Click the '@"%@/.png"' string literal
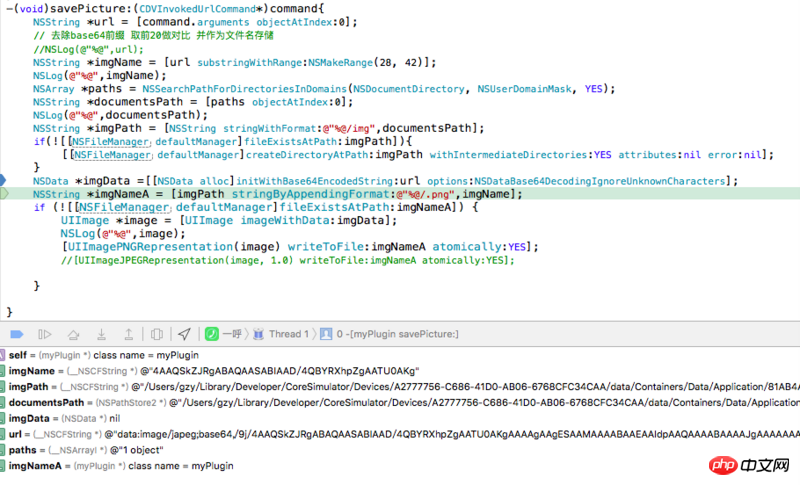800x485 pixels. pos(425,194)
